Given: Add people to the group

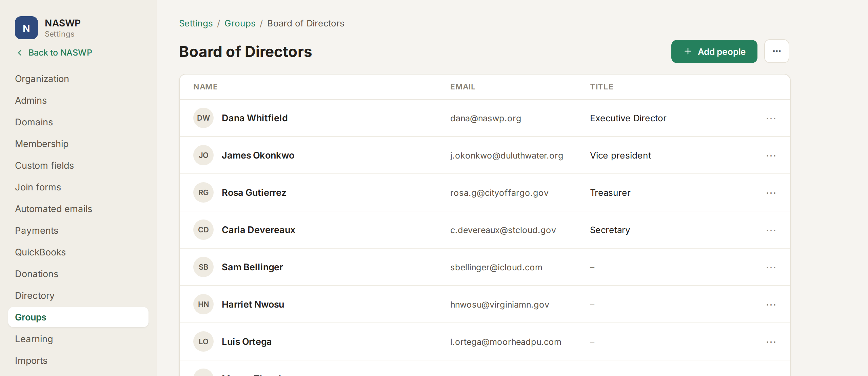Looking at the screenshot, I should [714, 51].
